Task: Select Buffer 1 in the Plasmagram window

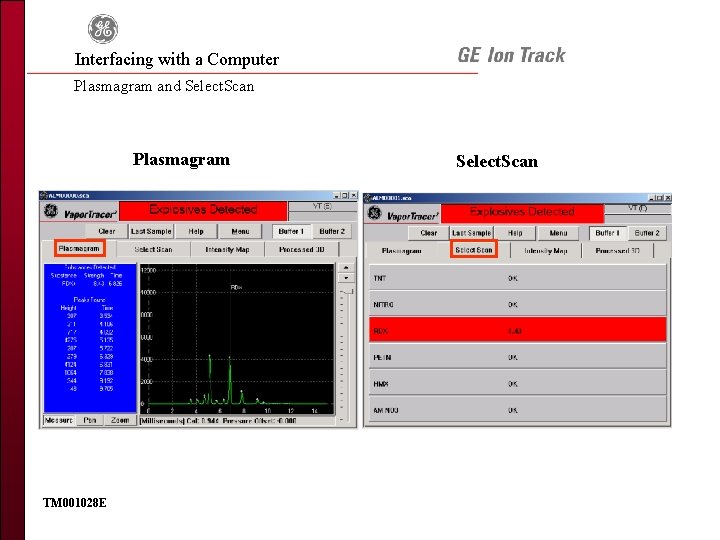Action: point(291,231)
